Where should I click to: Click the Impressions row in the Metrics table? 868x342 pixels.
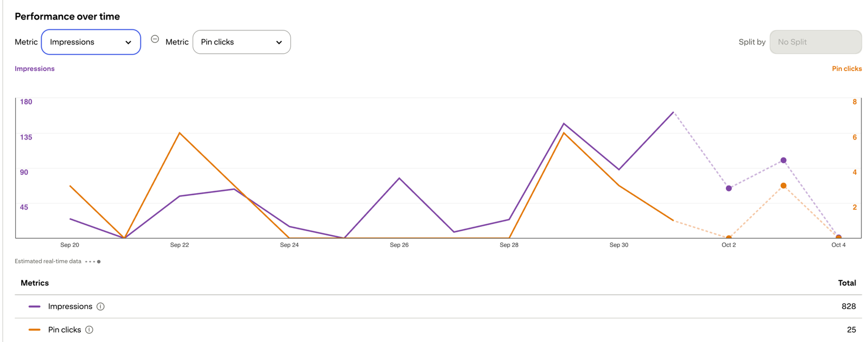pyautogui.click(x=438, y=307)
